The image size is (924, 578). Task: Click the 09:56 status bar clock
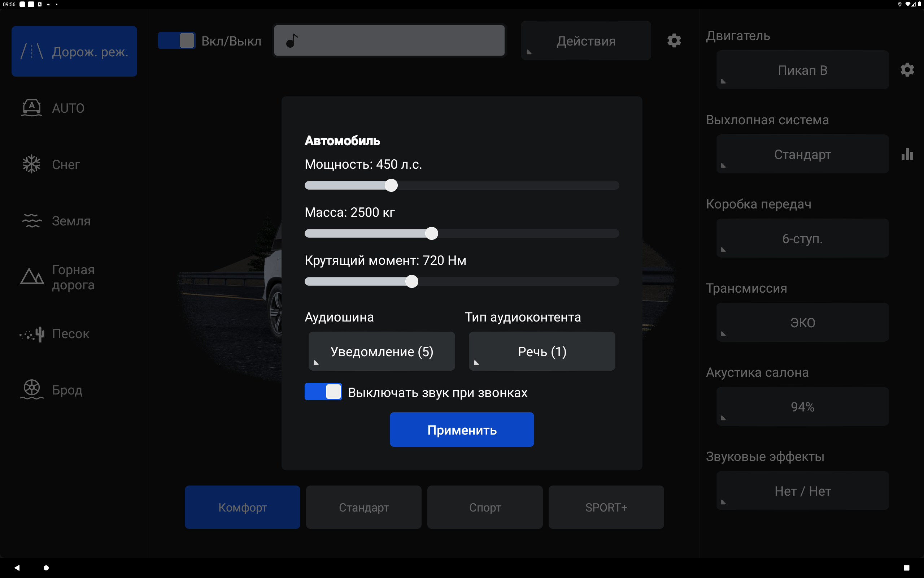[9, 4]
